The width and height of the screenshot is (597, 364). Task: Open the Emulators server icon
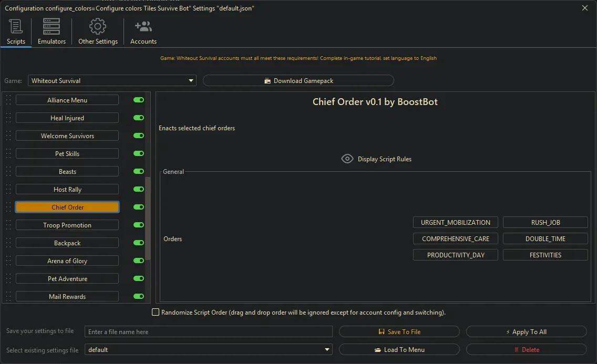click(52, 27)
